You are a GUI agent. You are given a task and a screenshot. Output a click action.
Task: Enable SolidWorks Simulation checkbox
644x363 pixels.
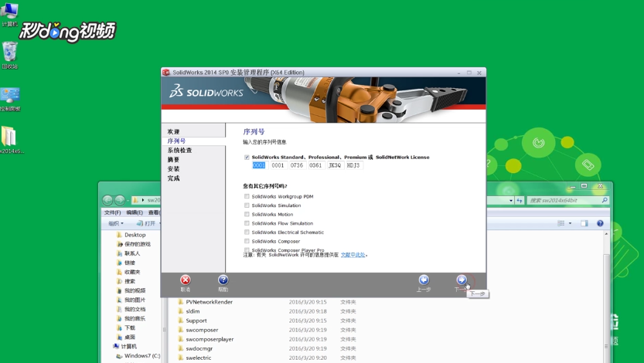247,205
